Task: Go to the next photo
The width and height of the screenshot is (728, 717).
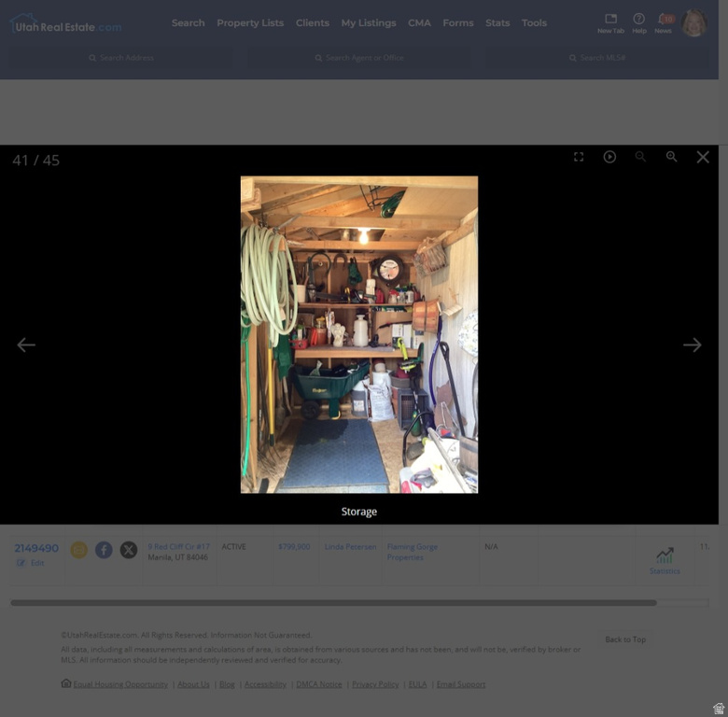Action: (x=692, y=344)
